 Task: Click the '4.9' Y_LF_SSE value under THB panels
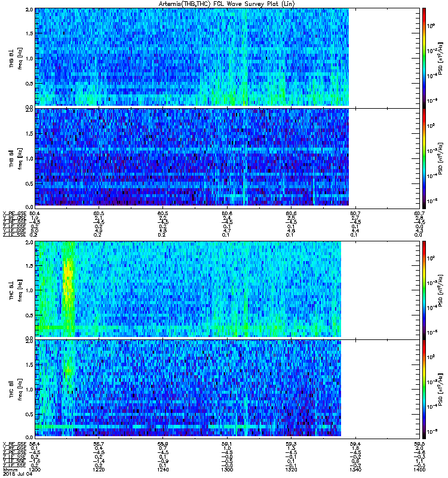click(99, 231)
